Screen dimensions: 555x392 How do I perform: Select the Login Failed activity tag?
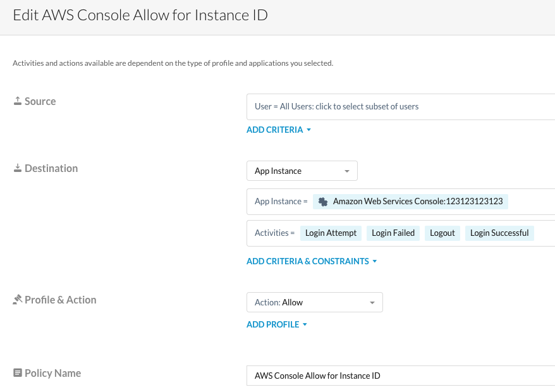[393, 233]
